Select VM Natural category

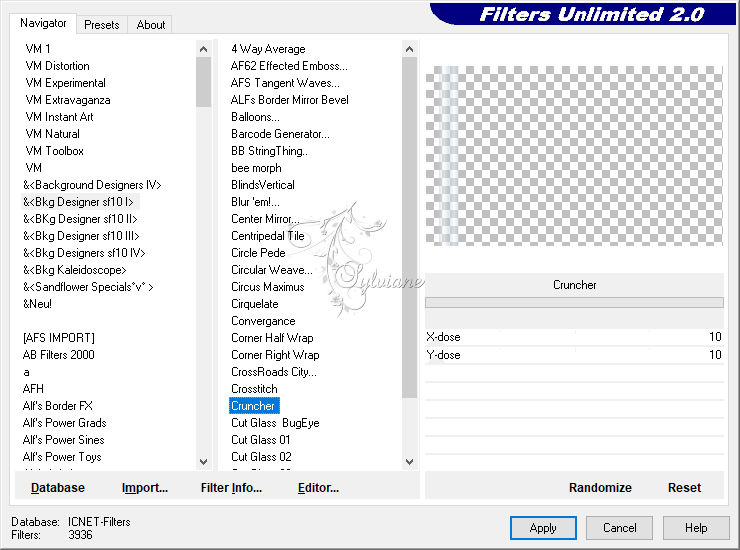tap(52, 134)
